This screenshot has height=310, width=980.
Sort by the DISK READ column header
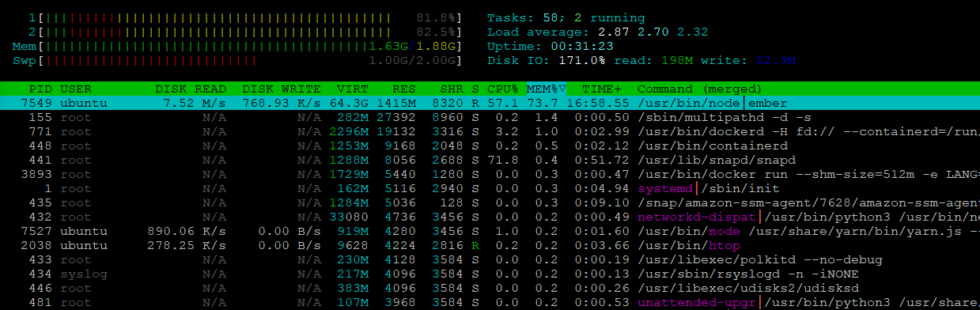191,89
